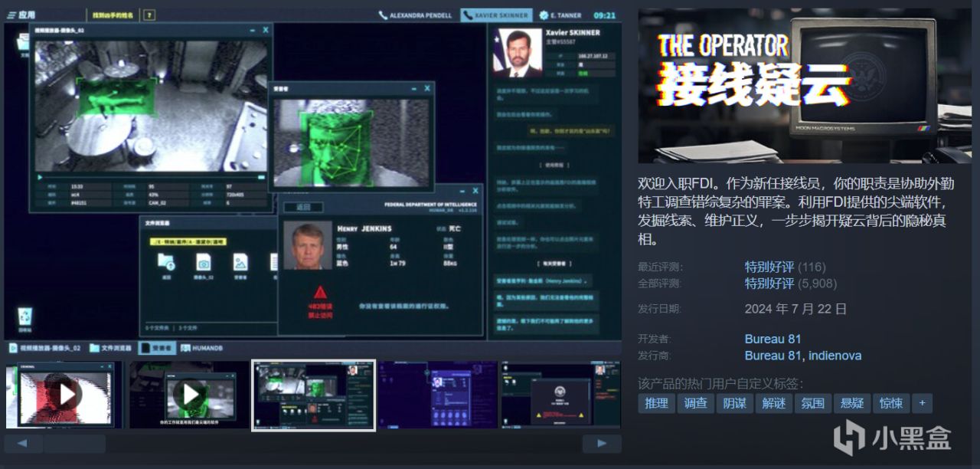Screen dimensions: 980x469
Task: Click The Operator 接线疑云 header image
Action: pyautogui.click(x=804, y=86)
